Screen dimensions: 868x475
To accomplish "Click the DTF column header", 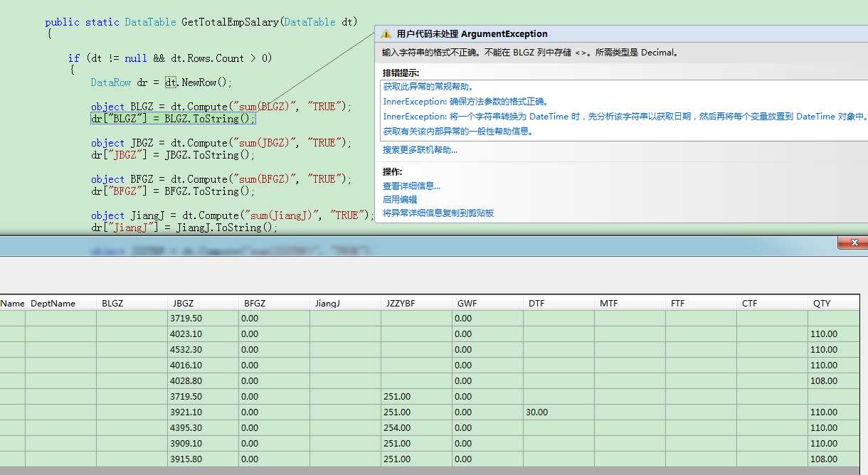I will [559, 303].
